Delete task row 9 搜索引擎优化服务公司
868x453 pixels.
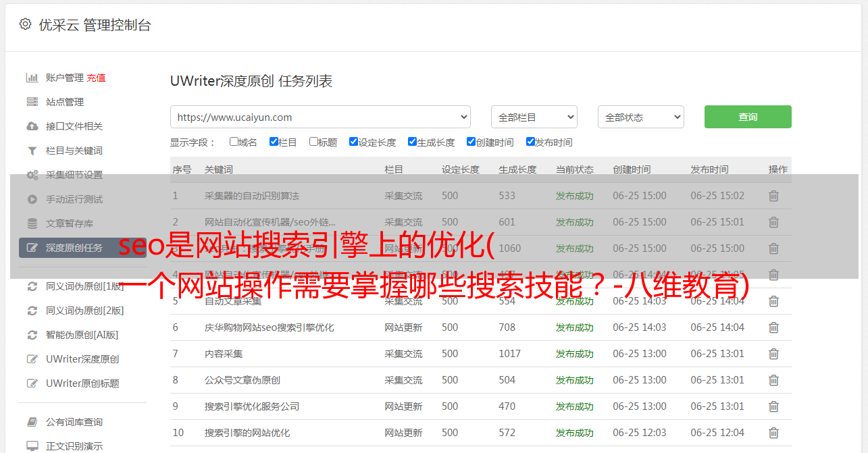point(774,406)
